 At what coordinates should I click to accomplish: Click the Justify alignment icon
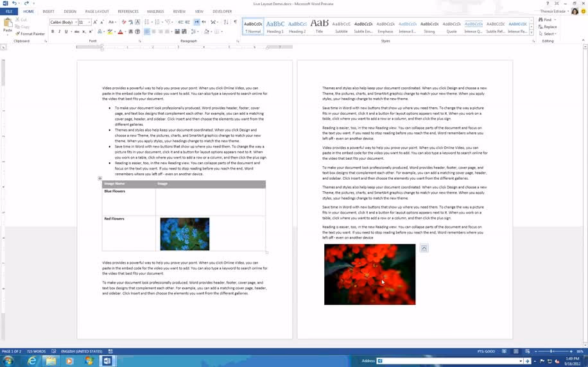[167, 31]
